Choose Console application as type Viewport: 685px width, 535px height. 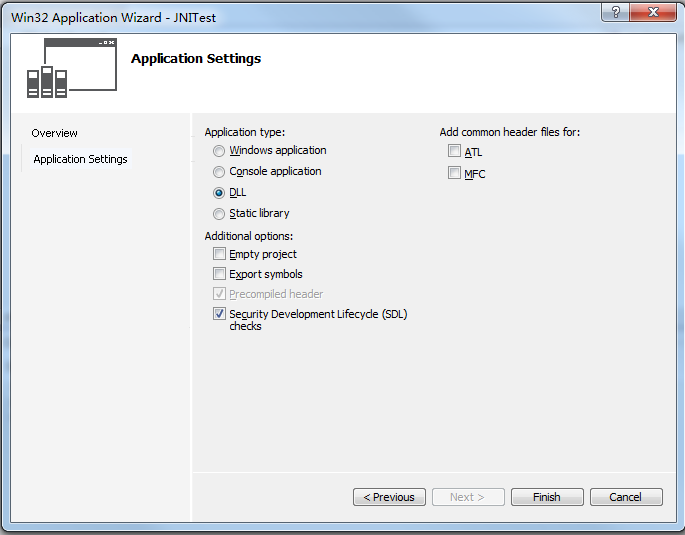pyautogui.click(x=219, y=172)
